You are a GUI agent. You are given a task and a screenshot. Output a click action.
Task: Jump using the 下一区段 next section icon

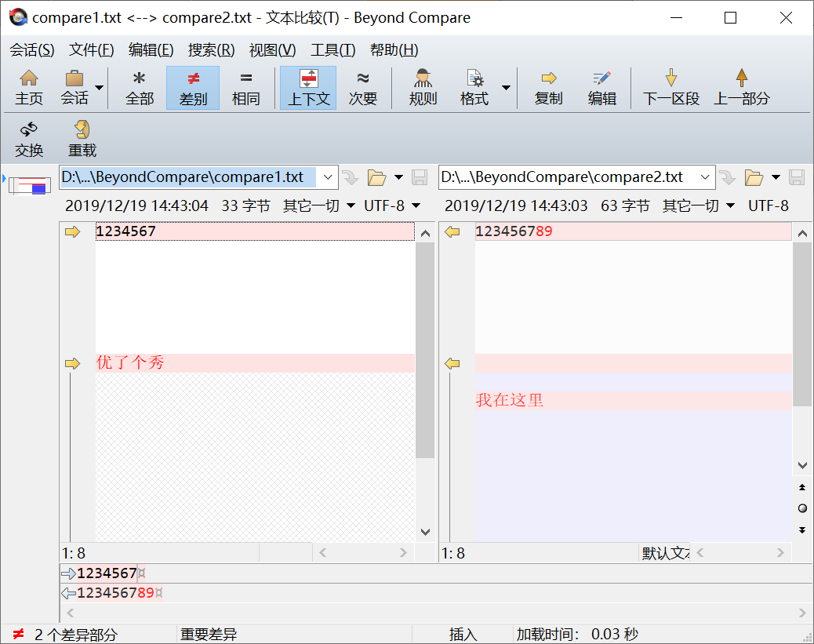tap(670, 86)
